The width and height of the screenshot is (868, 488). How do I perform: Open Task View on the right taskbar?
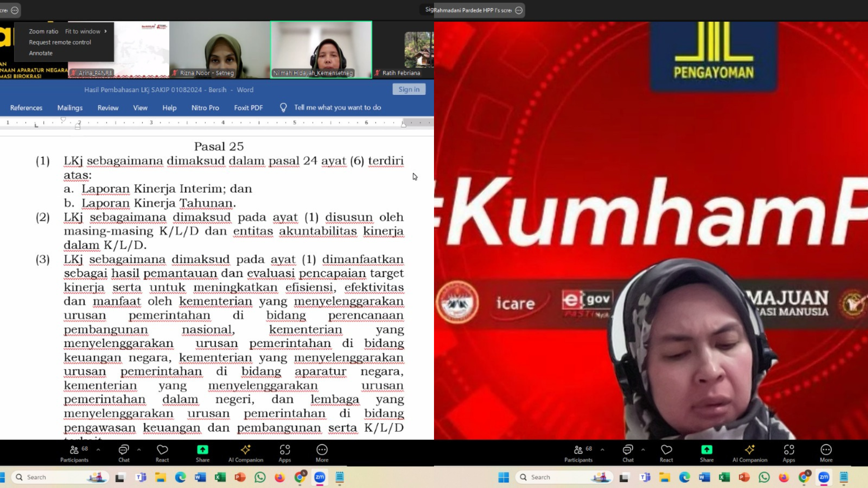[x=624, y=477]
